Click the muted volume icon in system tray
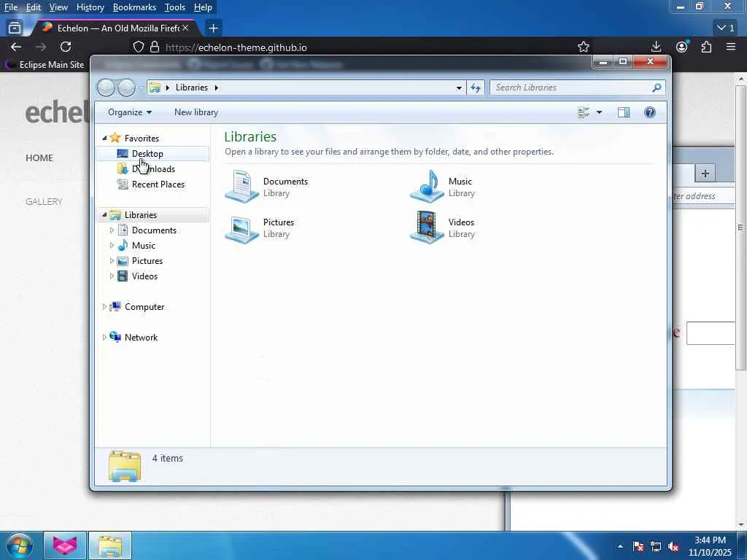The width and height of the screenshot is (747, 560). click(673, 546)
